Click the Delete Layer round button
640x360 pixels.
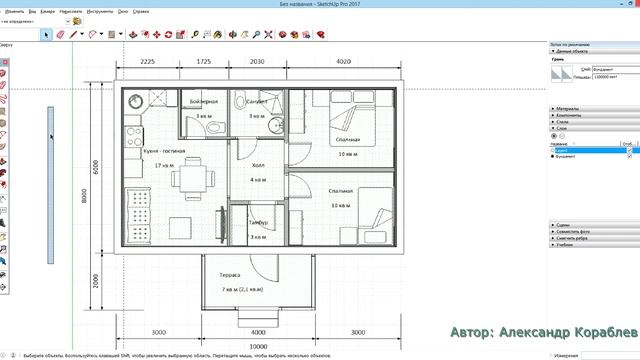click(x=562, y=136)
